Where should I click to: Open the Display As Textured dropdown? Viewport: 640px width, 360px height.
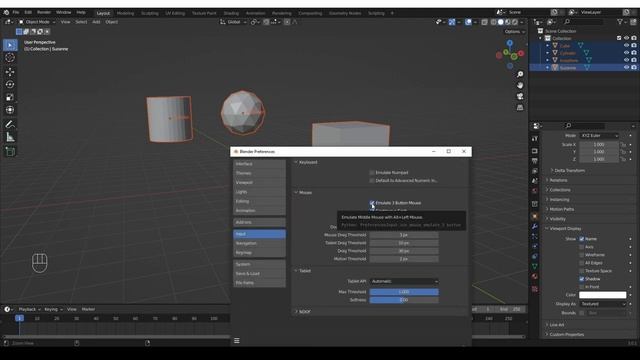pyautogui.click(x=602, y=304)
